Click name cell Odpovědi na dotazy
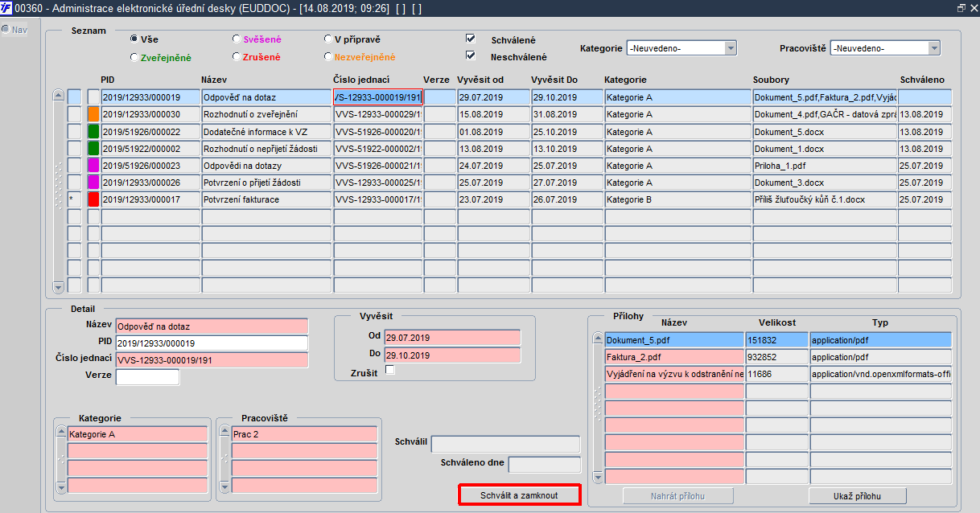This screenshot has width=980, height=513. (266, 165)
